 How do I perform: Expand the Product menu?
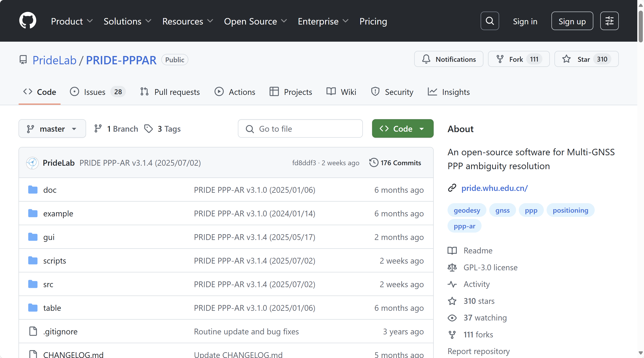(72, 21)
